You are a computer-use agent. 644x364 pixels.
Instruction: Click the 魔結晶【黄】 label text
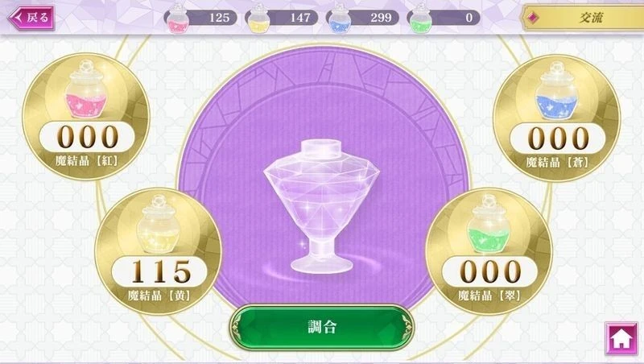[x=159, y=295]
